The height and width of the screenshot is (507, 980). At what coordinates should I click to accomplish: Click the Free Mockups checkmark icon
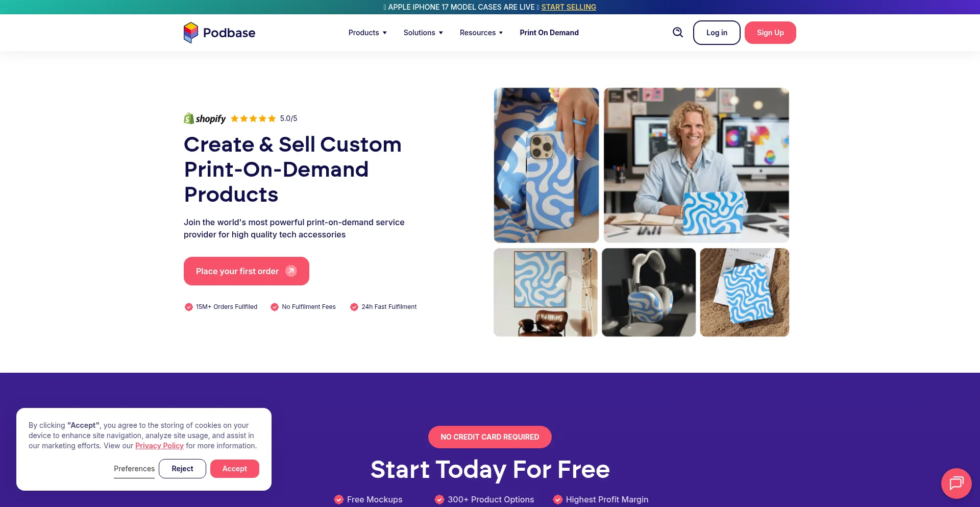click(x=339, y=499)
